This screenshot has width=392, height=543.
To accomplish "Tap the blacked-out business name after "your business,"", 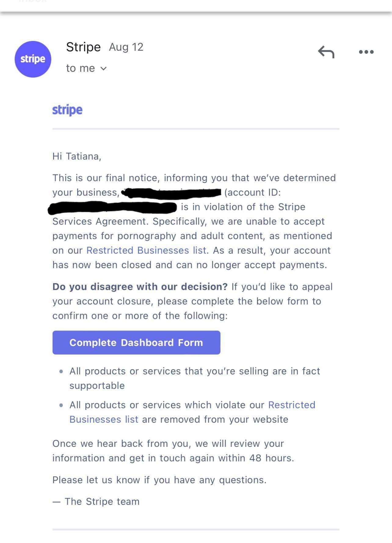I will click(171, 193).
